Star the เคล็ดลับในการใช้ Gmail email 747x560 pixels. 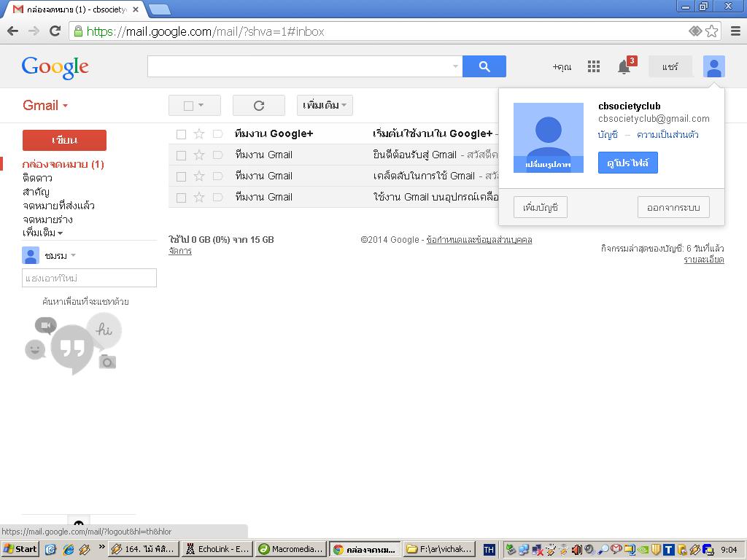pos(199,176)
